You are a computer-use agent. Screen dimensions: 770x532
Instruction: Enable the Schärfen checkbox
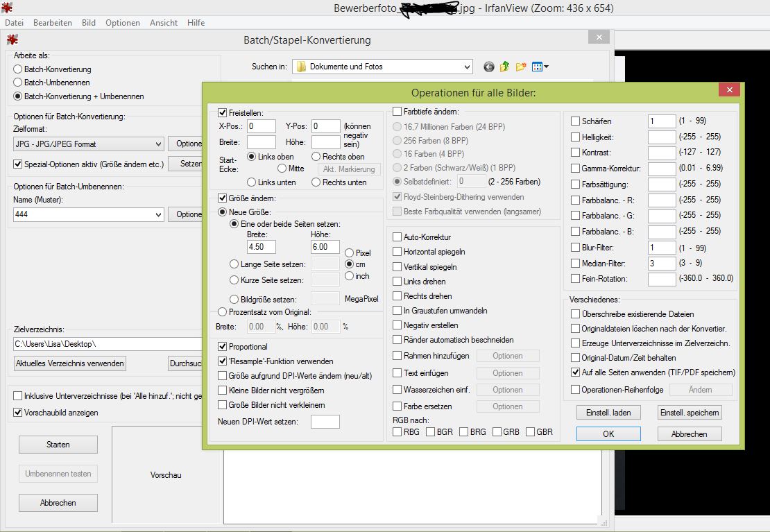[x=575, y=121]
